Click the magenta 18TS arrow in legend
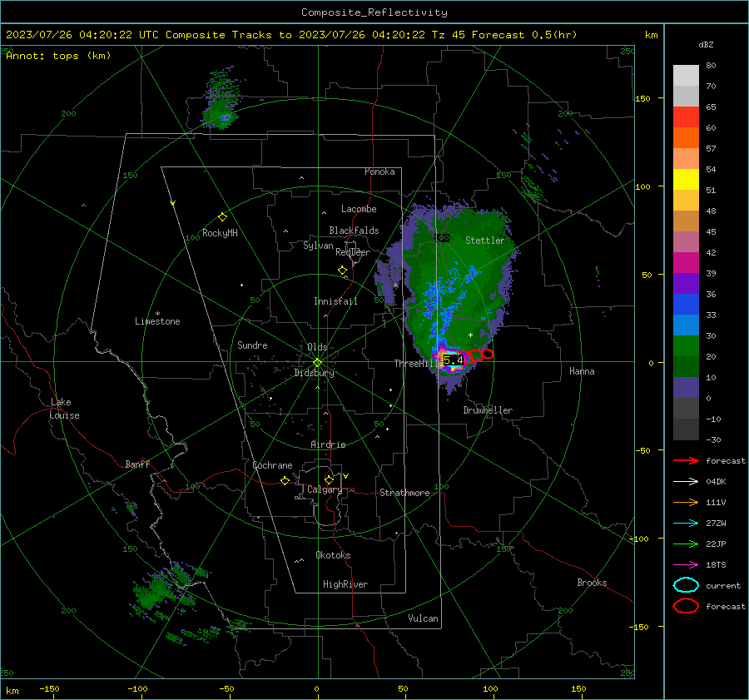This screenshot has width=749, height=700. (x=686, y=565)
